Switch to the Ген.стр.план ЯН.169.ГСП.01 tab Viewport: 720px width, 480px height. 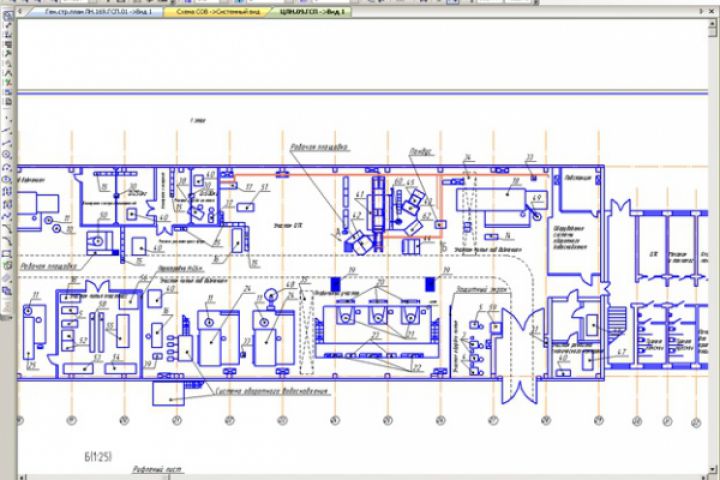(x=98, y=11)
